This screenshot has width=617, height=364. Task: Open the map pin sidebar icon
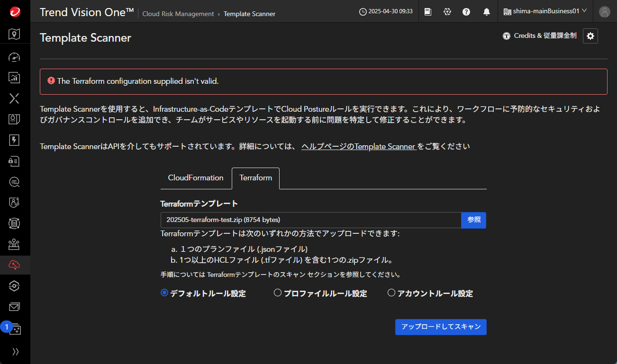click(x=15, y=34)
